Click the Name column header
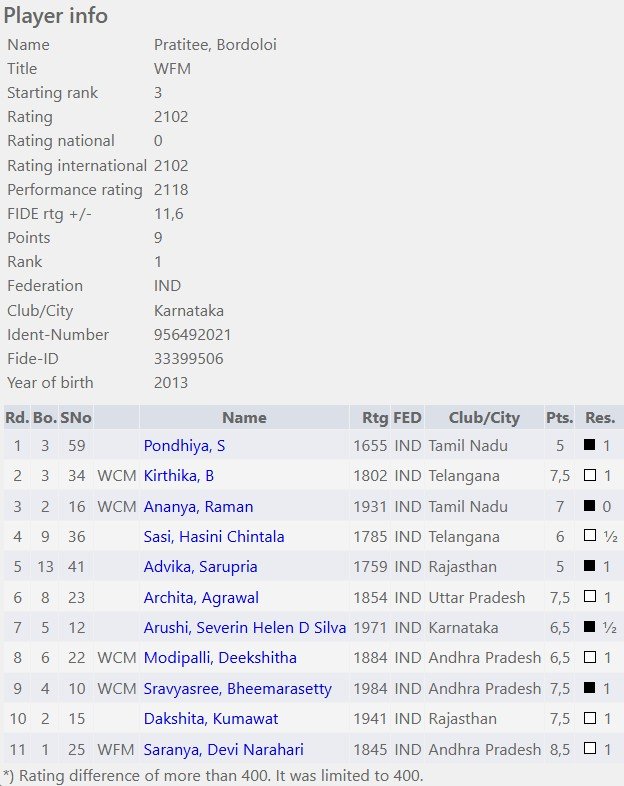624x786 pixels. (x=244, y=418)
